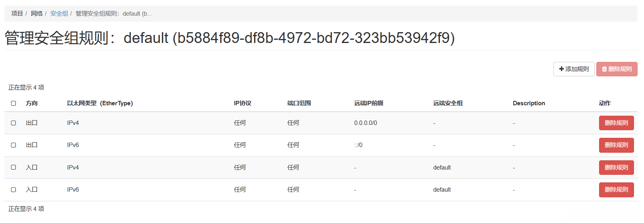
Task: Delete the IPv4 出口 rule
Action: (616, 123)
